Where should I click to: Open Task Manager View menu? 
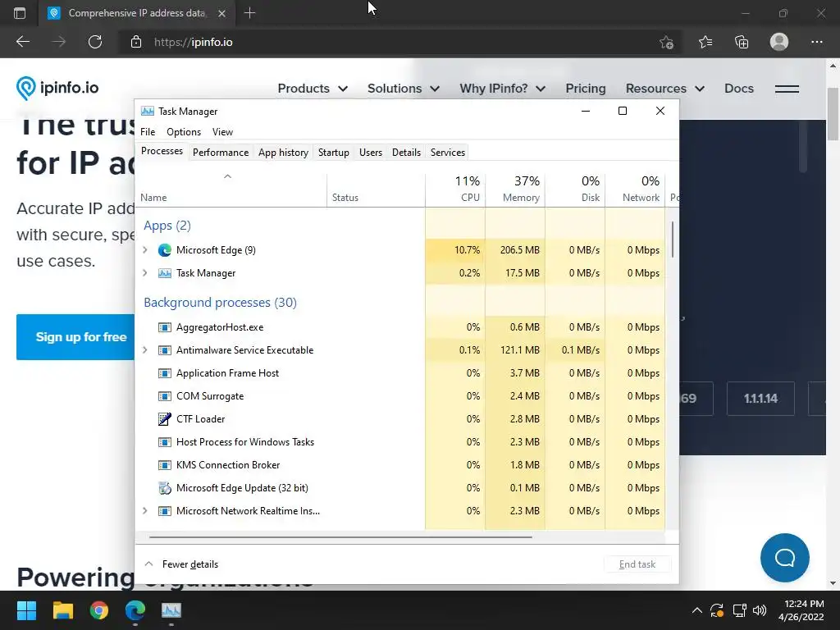[222, 132]
